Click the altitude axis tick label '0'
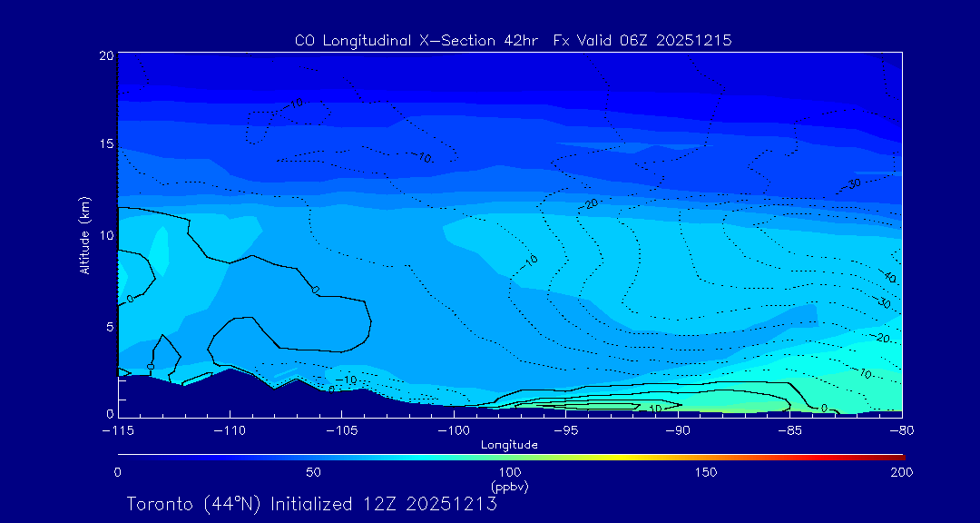Screen dimensions: 980x523 pyautogui.click(x=110, y=413)
